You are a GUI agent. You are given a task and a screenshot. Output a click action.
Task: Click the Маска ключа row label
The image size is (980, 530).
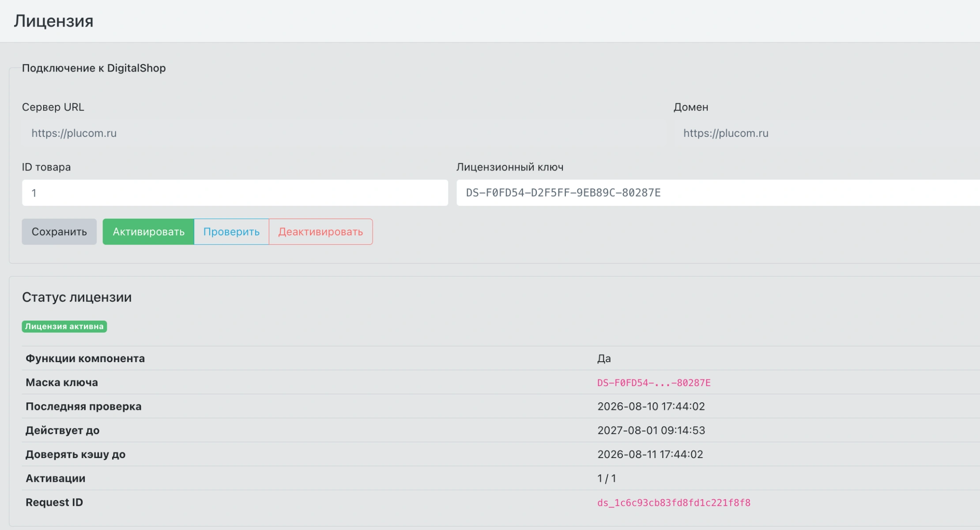coord(62,382)
